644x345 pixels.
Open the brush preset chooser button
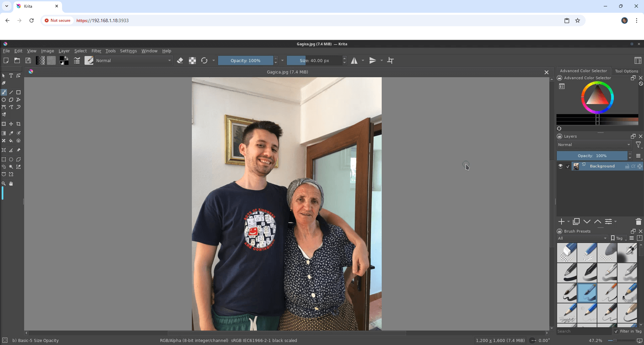tap(89, 60)
